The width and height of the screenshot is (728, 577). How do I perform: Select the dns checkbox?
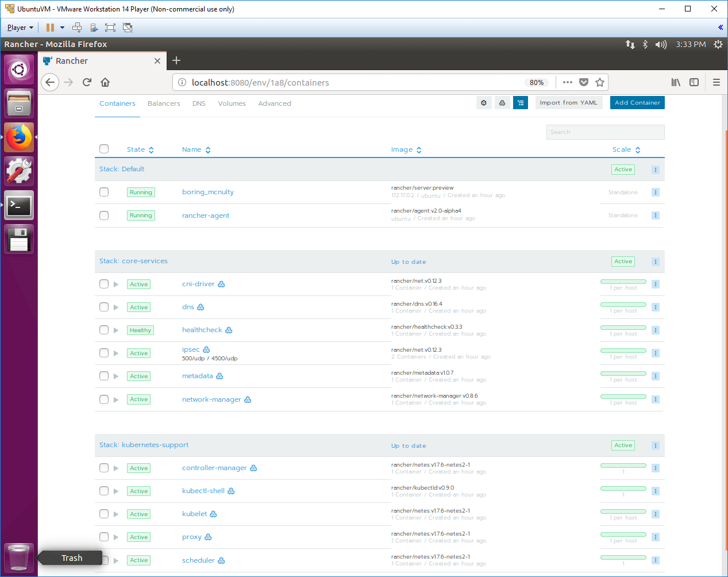pos(104,307)
